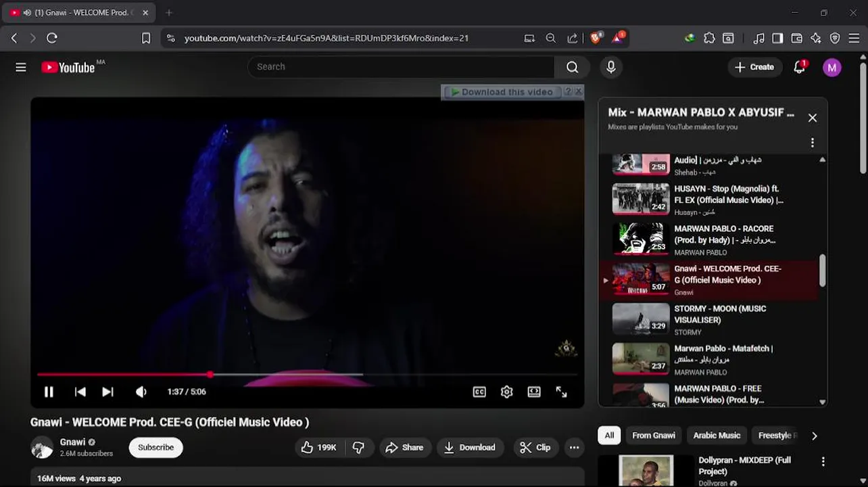The height and width of the screenshot is (487, 868).
Task: Open the Gnawi channel name link
Action: (x=72, y=442)
